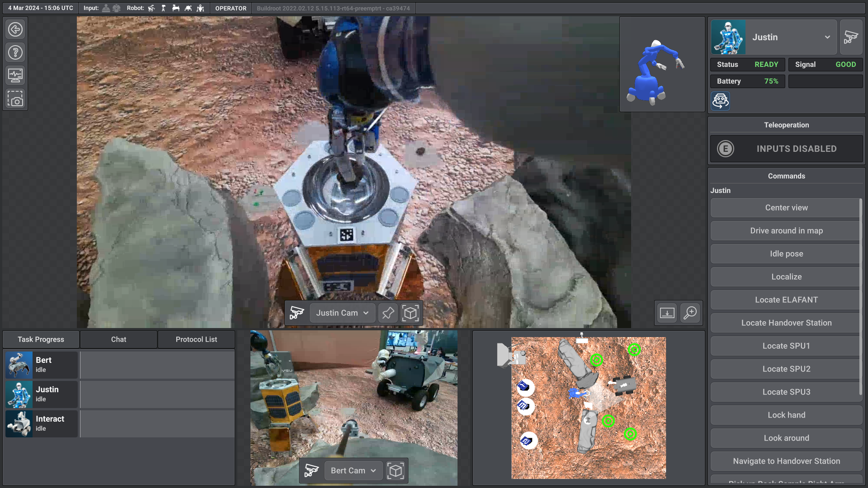868x488 pixels.
Task: Select the camera view pin icon
Action: [388, 312]
